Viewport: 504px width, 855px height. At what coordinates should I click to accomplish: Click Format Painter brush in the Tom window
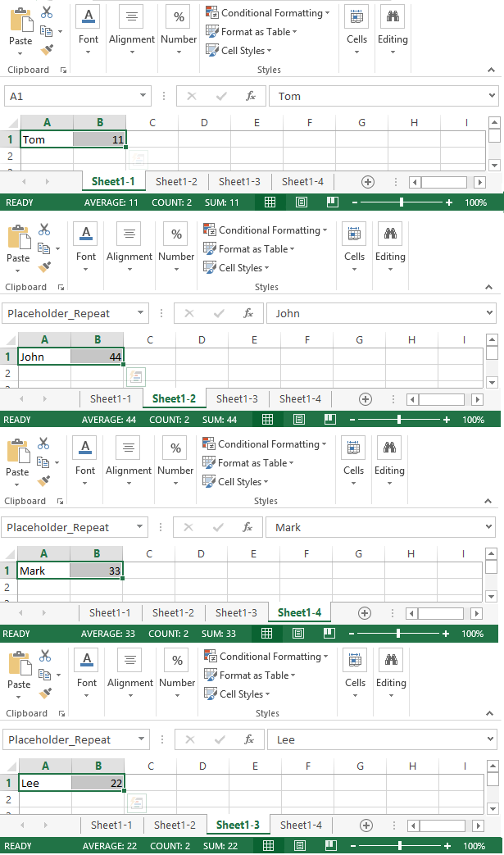tap(47, 50)
